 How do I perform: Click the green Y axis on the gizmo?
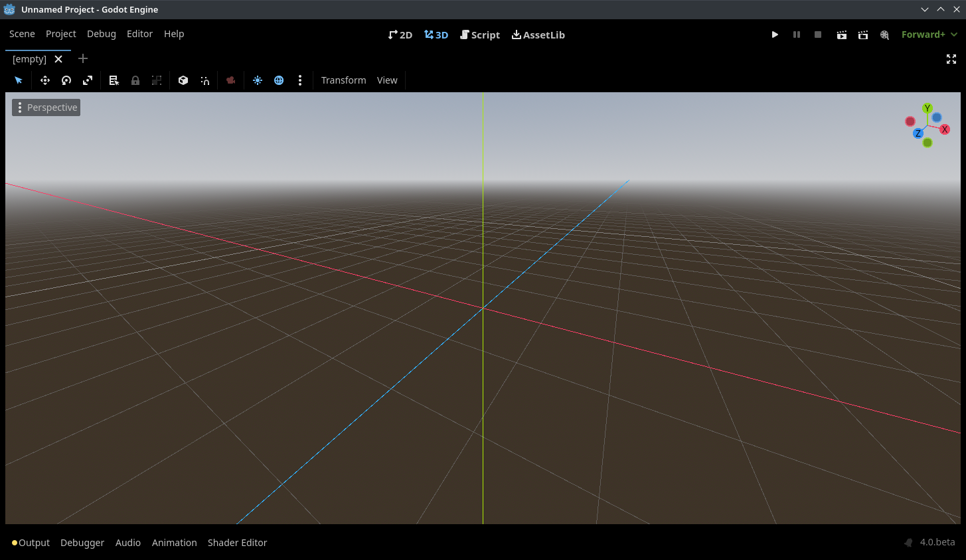click(x=927, y=107)
